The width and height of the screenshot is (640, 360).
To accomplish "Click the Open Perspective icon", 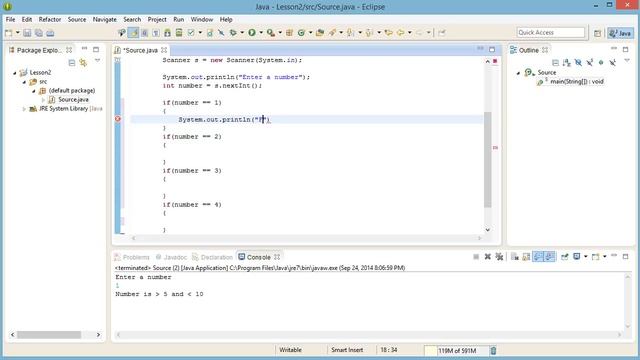I will point(598,33).
